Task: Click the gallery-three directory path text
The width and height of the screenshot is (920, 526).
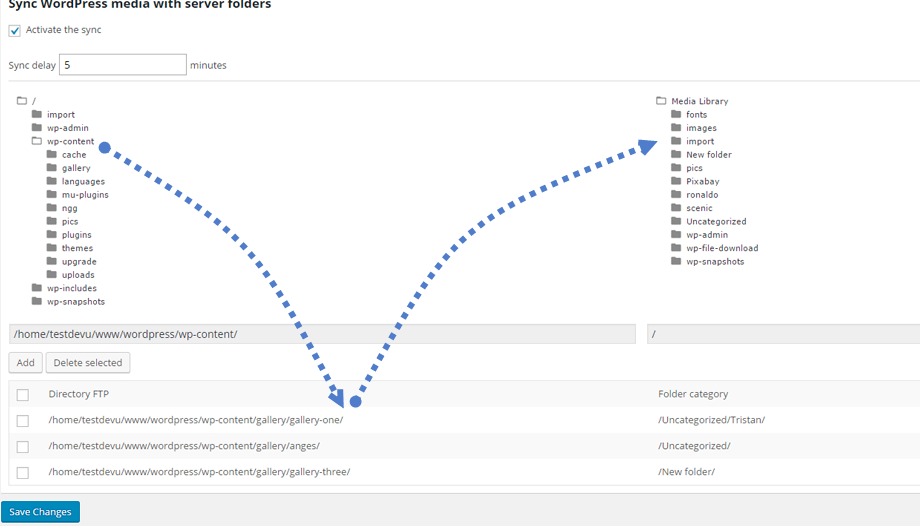Action: tap(199, 471)
